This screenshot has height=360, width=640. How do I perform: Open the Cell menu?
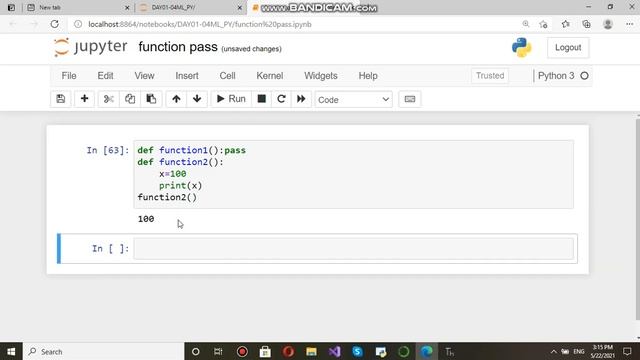coord(227,76)
